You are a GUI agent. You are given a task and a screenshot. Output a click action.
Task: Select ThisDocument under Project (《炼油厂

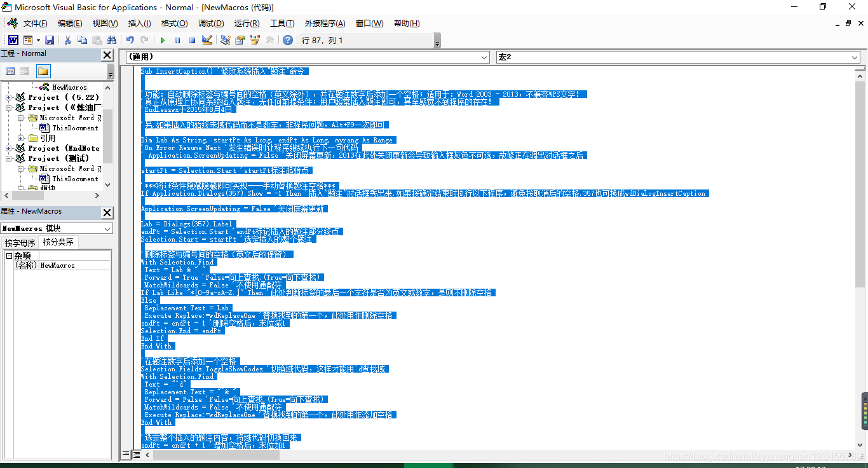click(x=75, y=128)
